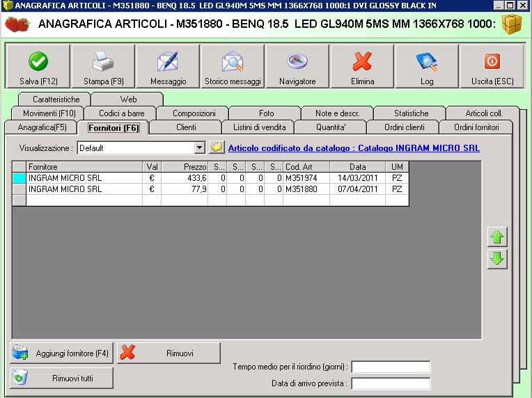Switch to the Statistiche tab
The image size is (532, 398).
pos(412,113)
